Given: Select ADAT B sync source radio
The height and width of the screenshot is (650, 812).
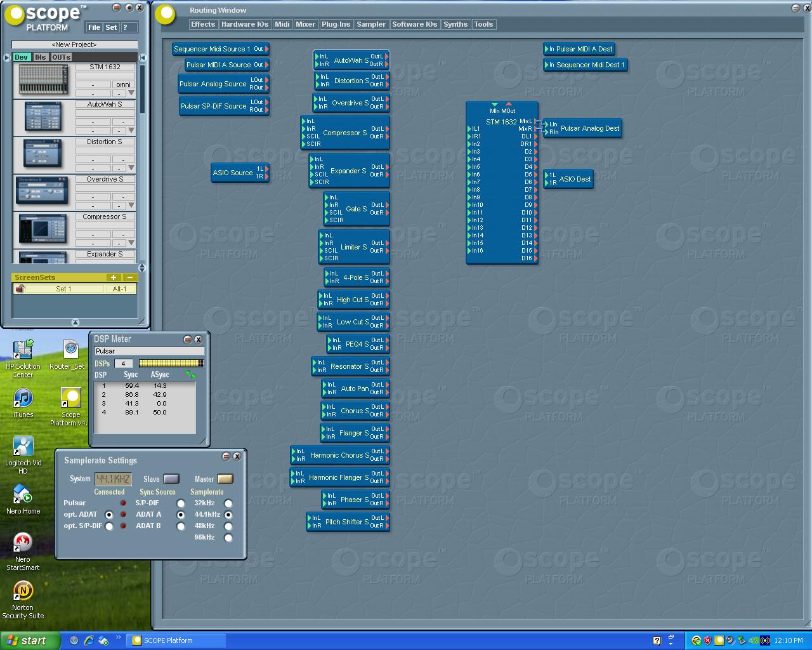Looking at the screenshot, I should [x=181, y=526].
